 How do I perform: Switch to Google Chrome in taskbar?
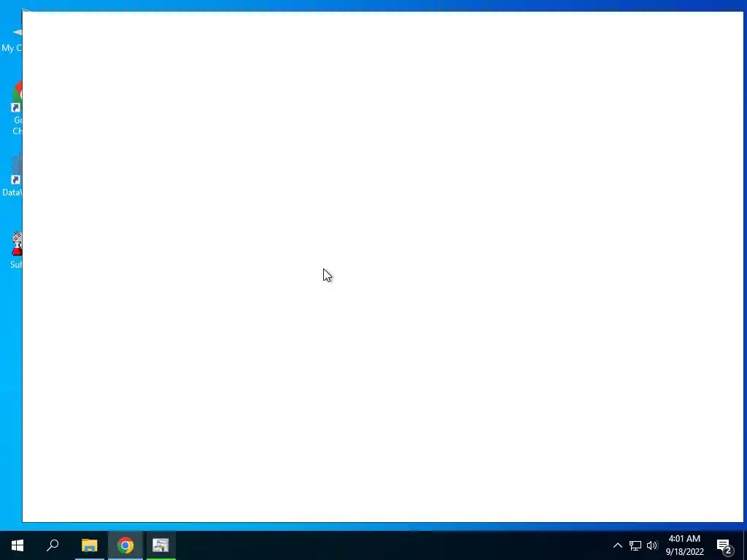click(x=125, y=545)
